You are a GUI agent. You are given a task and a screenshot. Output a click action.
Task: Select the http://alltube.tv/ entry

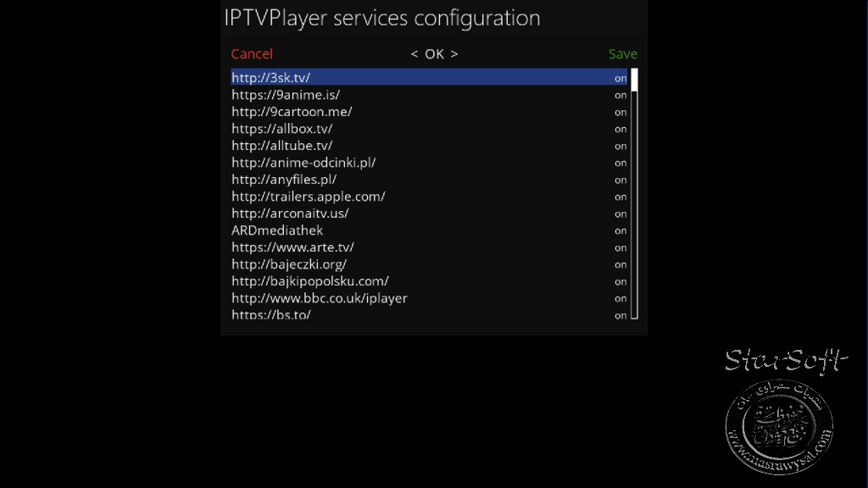pos(429,146)
